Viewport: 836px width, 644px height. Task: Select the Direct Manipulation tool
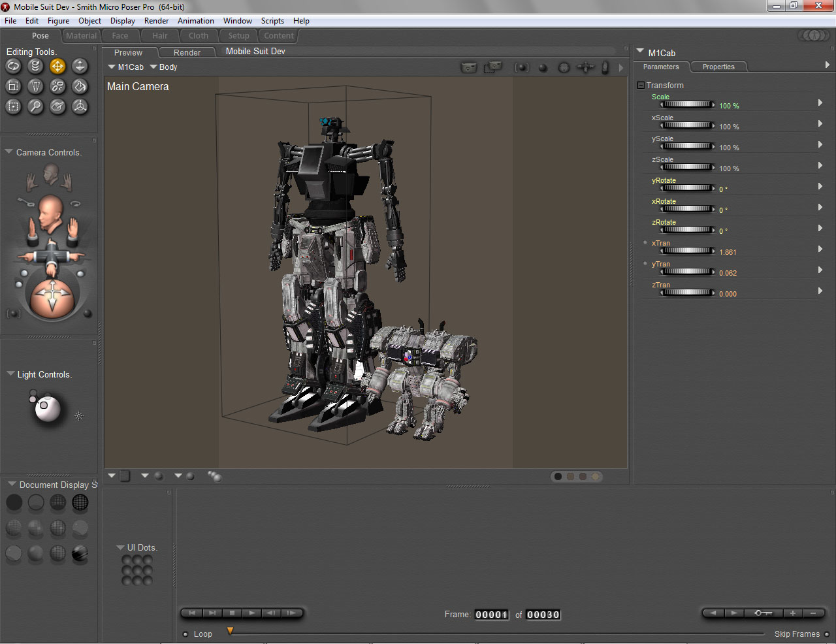click(x=80, y=106)
